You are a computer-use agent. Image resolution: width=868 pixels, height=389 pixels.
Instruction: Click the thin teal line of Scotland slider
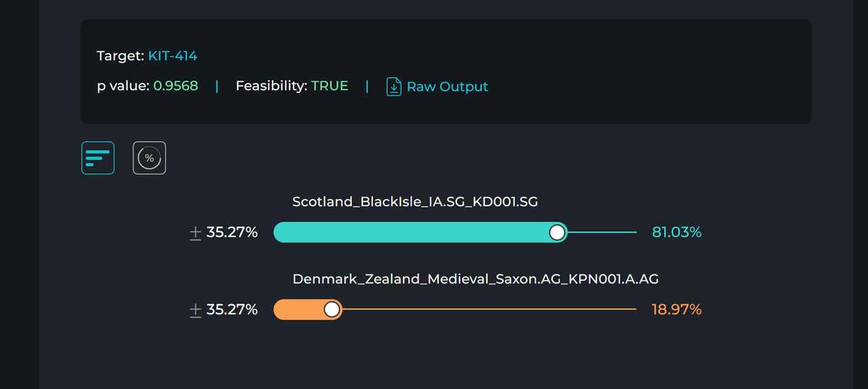pos(602,232)
